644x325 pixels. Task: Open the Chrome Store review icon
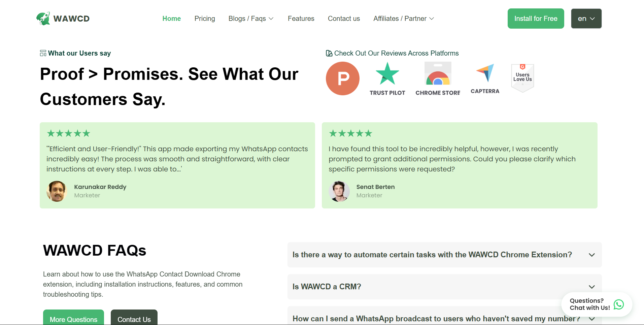[x=438, y=73]
